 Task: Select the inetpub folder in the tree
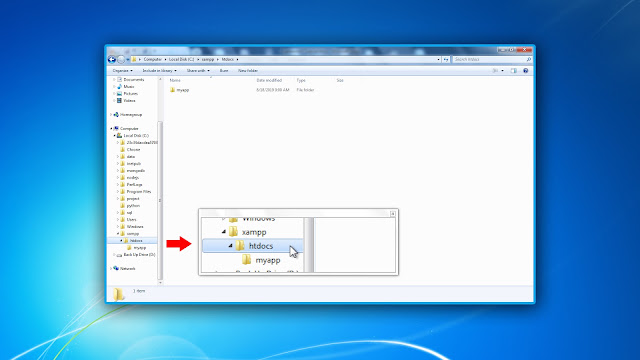[x=131, y=164]
